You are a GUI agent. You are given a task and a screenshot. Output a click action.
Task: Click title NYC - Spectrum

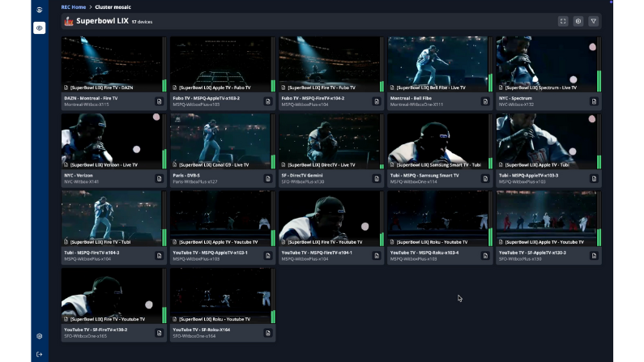pyautogui.click(x=515, y=98)
